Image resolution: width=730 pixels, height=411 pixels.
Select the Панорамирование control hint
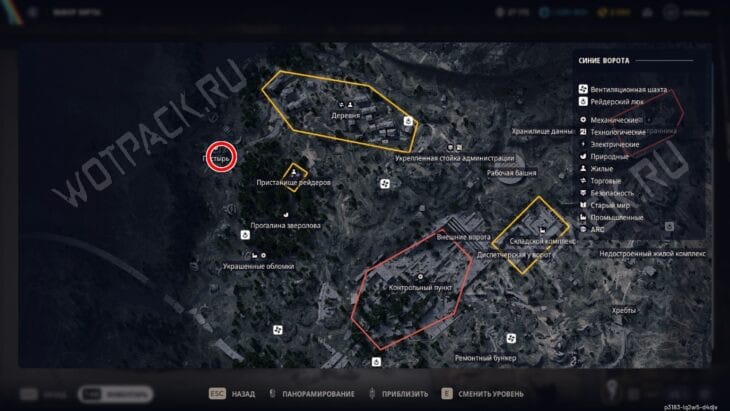[312, 394]
